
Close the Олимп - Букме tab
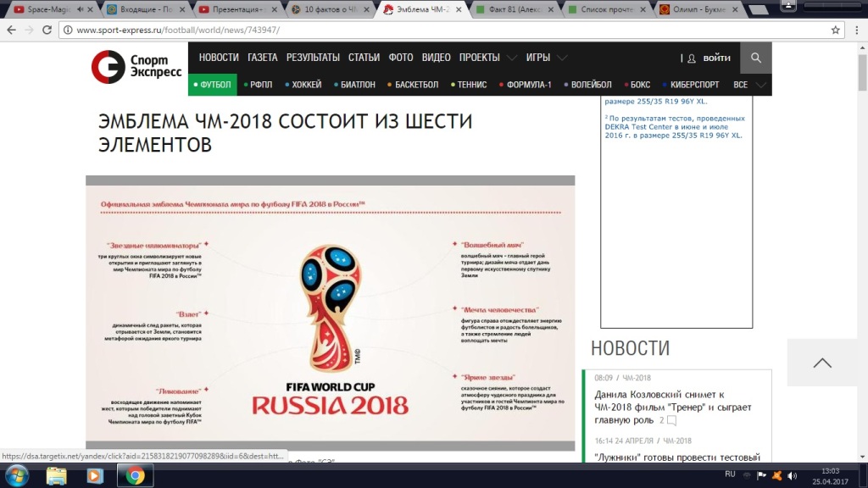pos(735,9)
